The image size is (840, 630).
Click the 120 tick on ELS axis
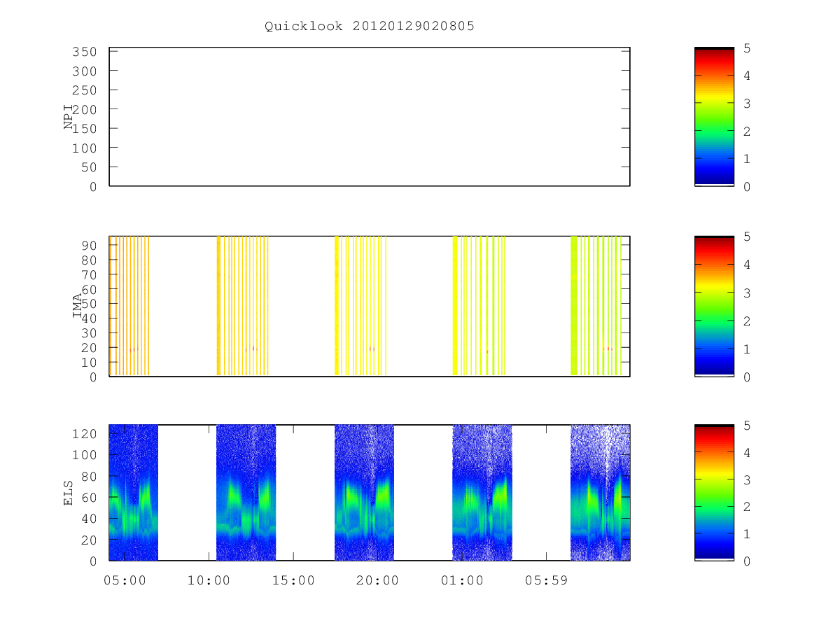(x=85, y=433)
